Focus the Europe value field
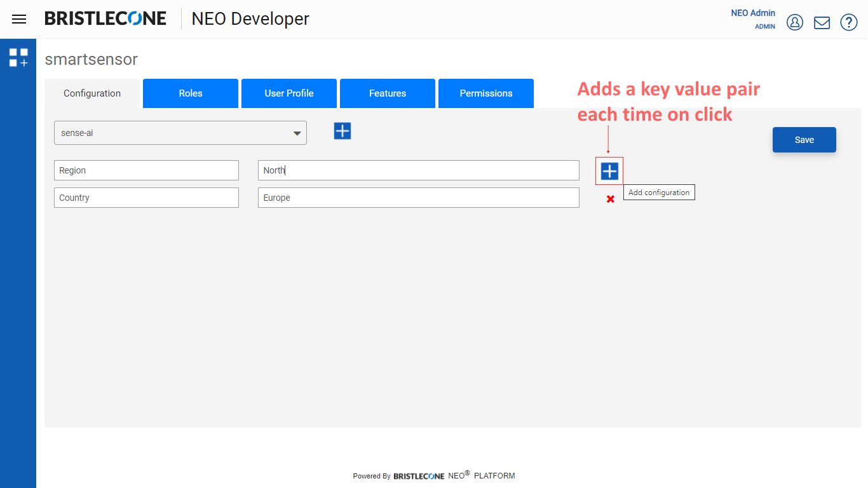This screenshot has height=488, width=868. pos(419,198)
